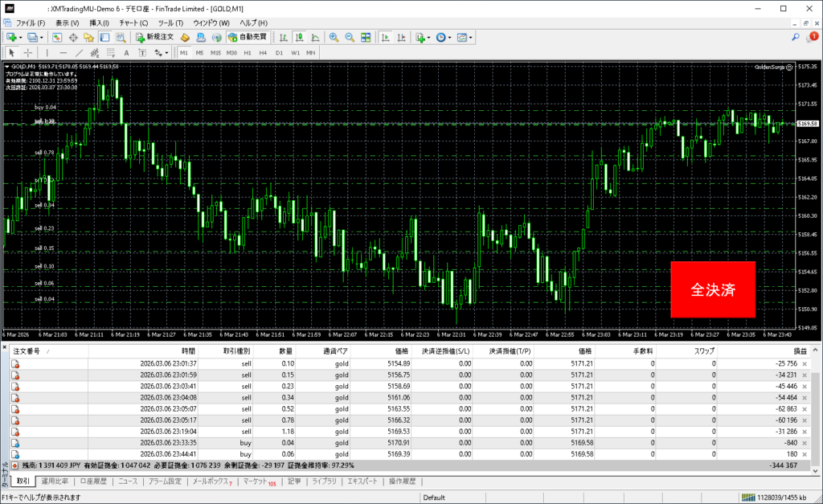The height and width of the screenshot is (504, 823).
Task: Select the crosshair cursor tool
Action: pyautogui.click(x=27, y=53)
